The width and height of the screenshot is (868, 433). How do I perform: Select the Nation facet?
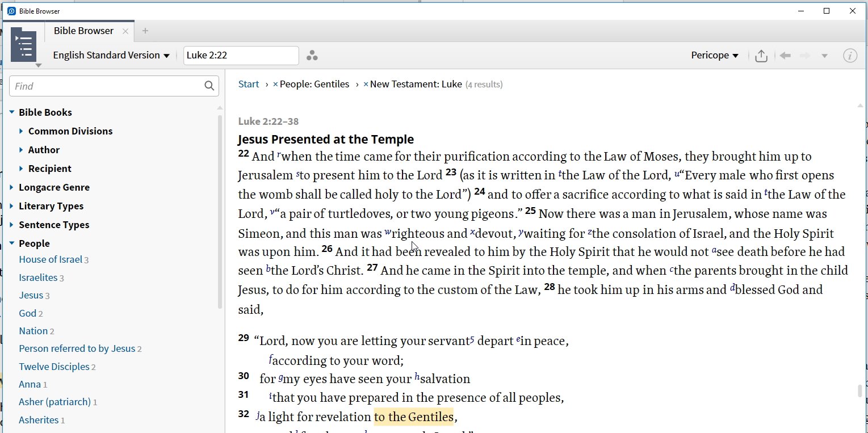(x=33, y=331)
